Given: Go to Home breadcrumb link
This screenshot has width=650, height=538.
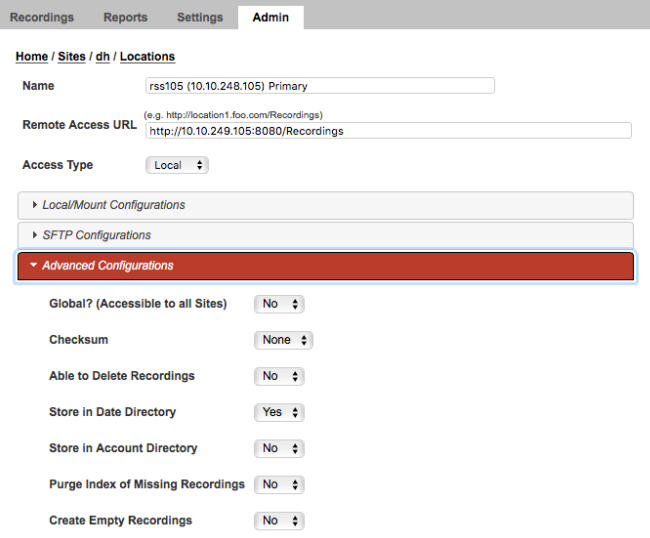Looking at the screenshot, I should click(x=32, y=57).
